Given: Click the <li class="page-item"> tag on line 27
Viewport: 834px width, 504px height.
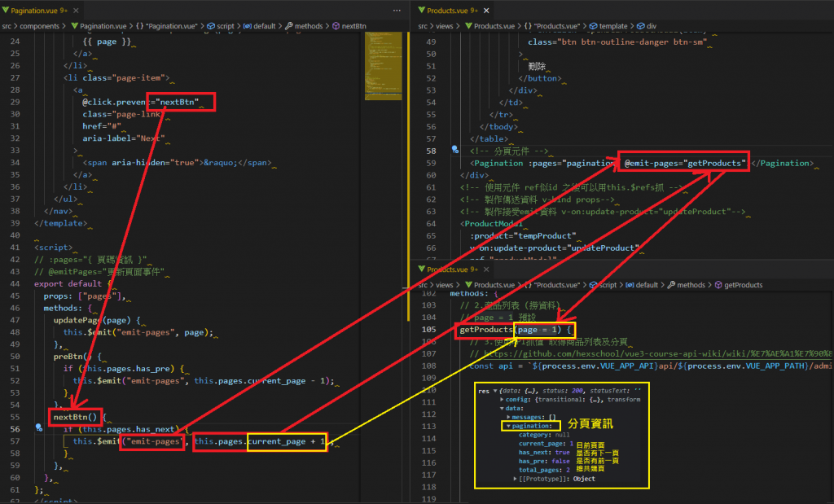Looking at the screenshot, I should tap(116, 77).
